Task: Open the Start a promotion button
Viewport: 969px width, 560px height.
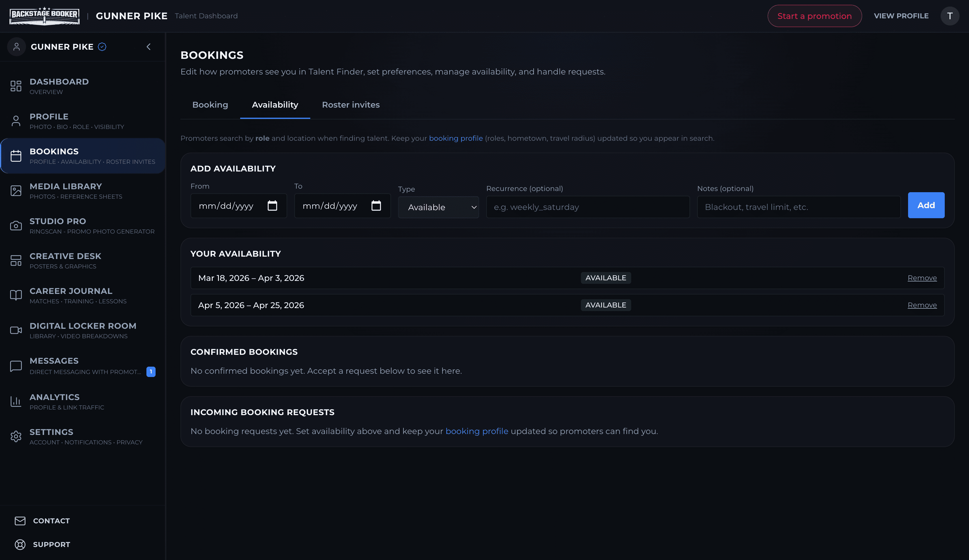Action: click(x=814, y=16)
